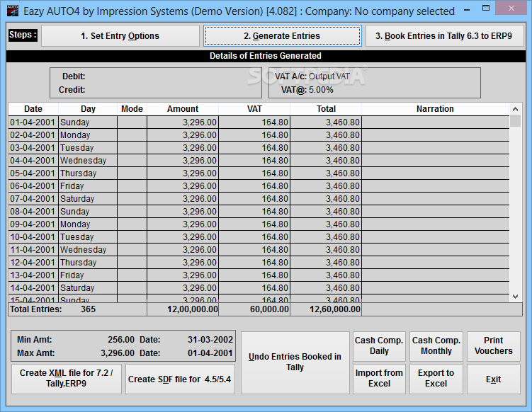Create XML file for 7.2 / Tally.ERP9
The image size is (532, 412).
pos(66,379)
